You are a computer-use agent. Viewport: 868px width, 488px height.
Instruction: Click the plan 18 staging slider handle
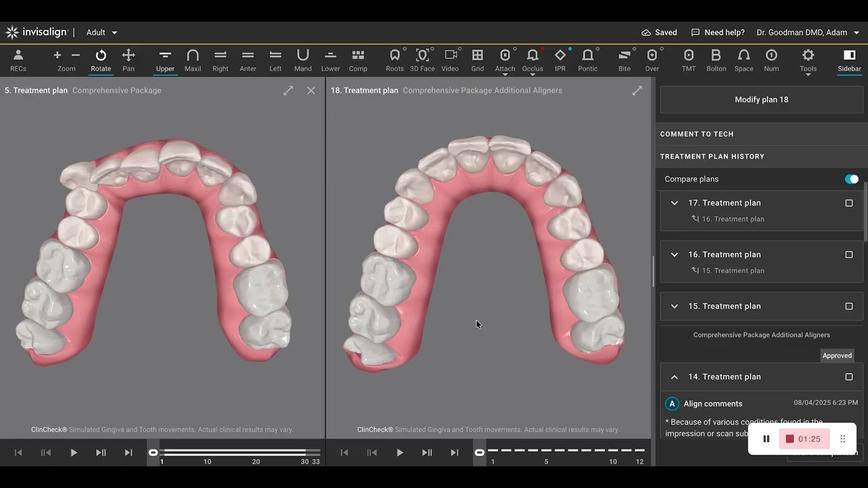point(480,452)
